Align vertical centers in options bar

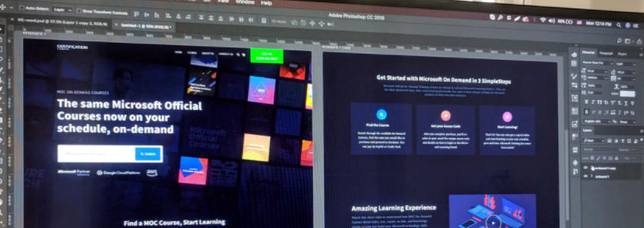coord(146,14)
